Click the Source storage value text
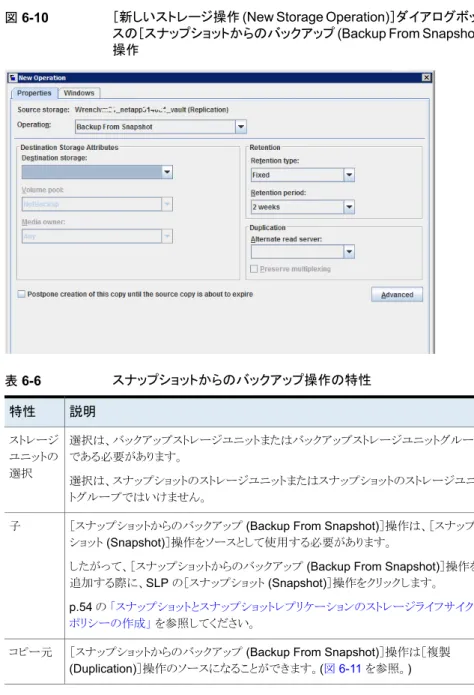Viewport: 474px width, 695px height. pos(152,109)
